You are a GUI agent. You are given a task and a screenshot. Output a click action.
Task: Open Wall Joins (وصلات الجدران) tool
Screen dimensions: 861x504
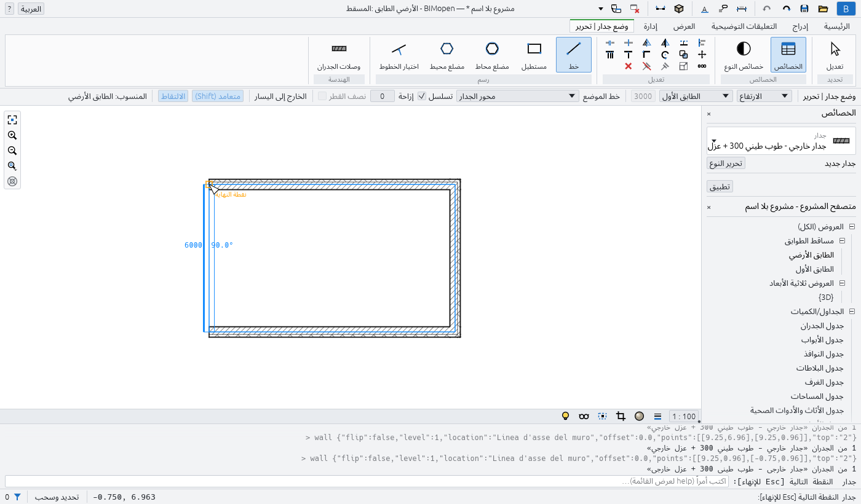pos(339,55)
